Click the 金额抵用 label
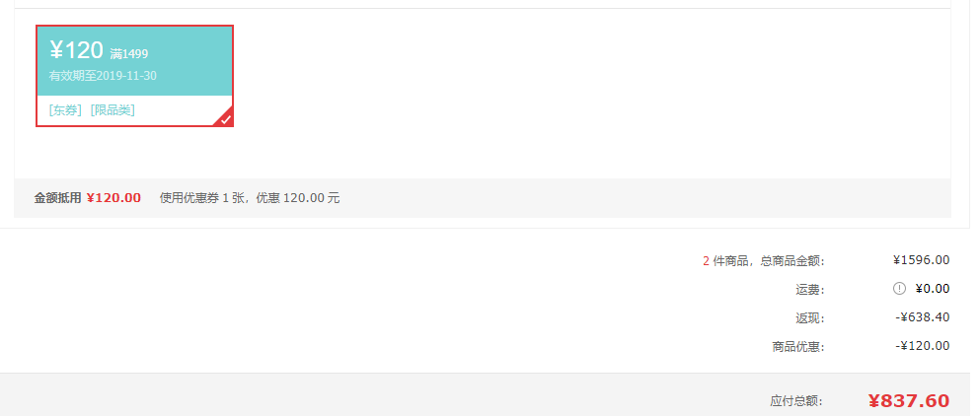The image size is (980, 416). pos(57,198)
